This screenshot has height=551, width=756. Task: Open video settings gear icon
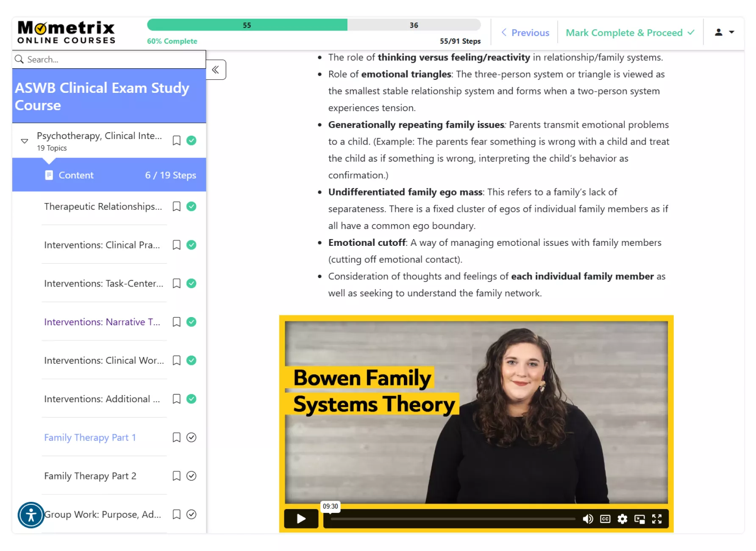pos(622,519)
